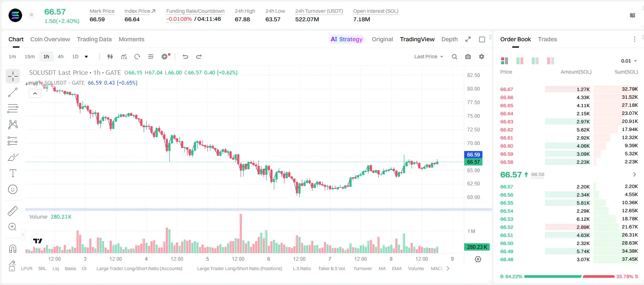Open the Coin Overview tab
644x285 pixels.
(x=50, y=39)
